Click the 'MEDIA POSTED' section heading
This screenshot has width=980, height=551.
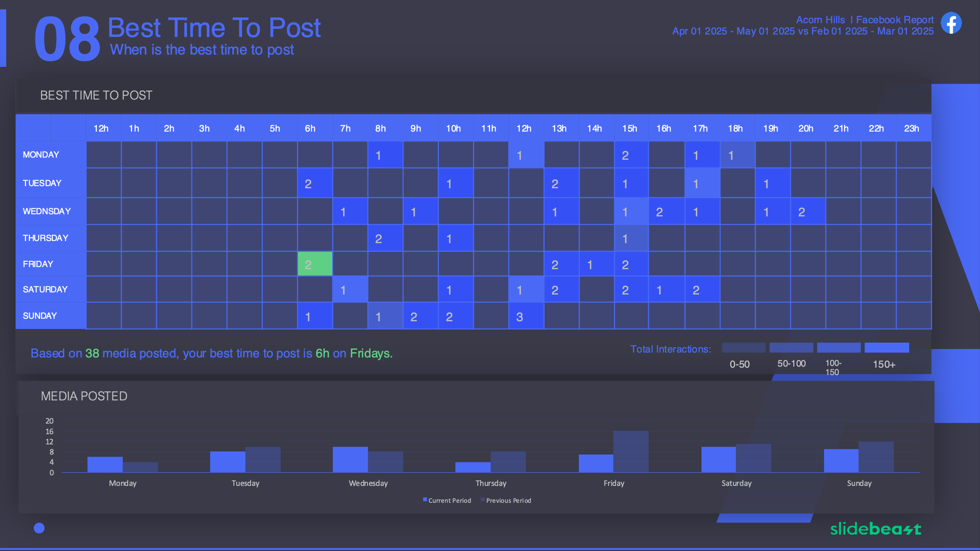(x=84, y=396)
